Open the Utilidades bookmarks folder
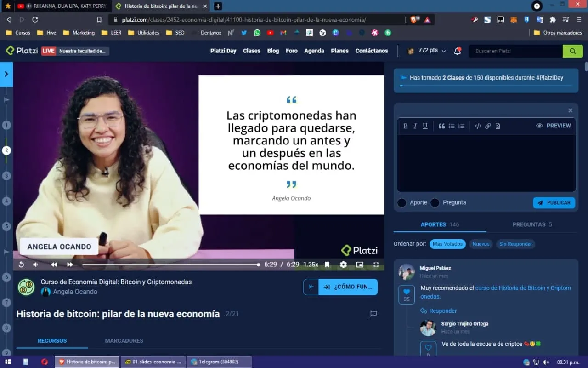 tap(143, 33)
